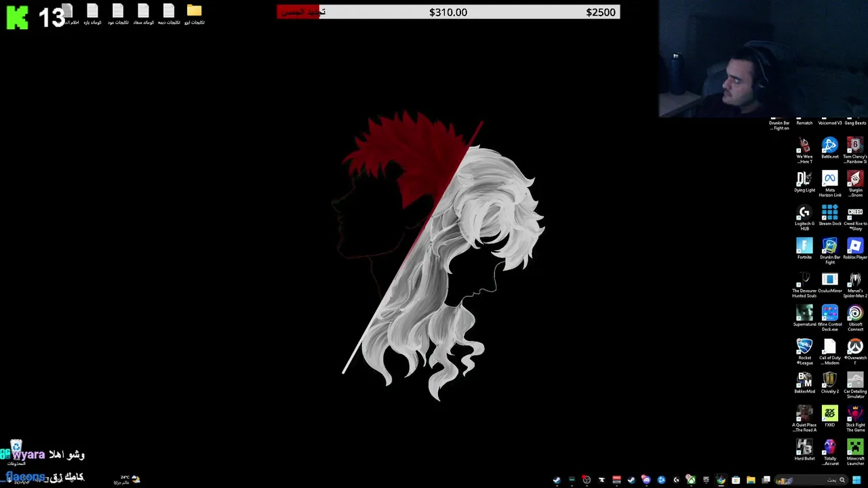This screenshot has width=868, height=488.
Task: Open Epic Games Launcher on the taskbar
Action: tap(706, 480)
